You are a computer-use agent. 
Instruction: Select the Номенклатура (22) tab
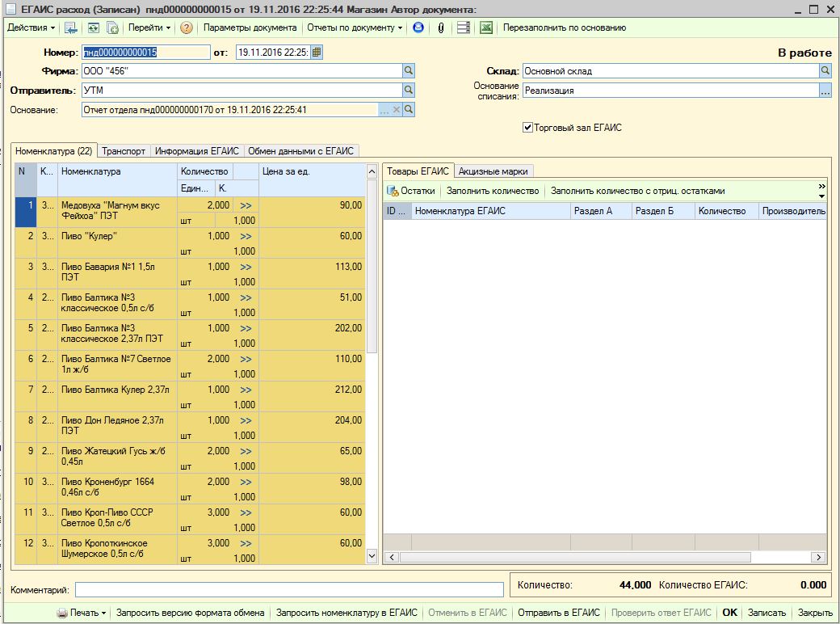pyautogui.click(x=53, y=151)
